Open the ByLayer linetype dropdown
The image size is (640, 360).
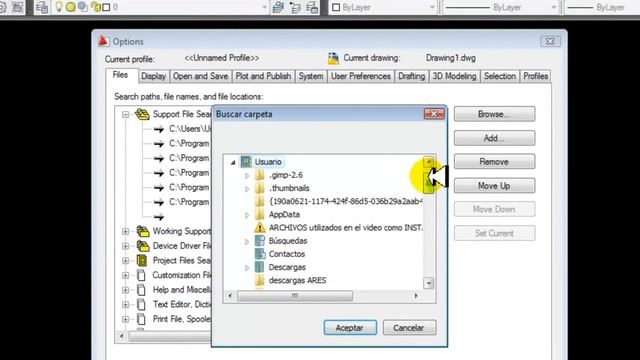pyautogui.click(x=554, y=7)
